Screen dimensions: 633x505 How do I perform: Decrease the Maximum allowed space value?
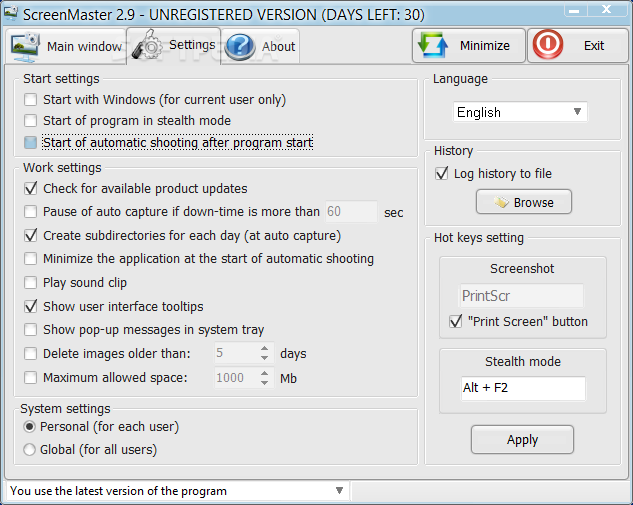[x=264, y=382]
